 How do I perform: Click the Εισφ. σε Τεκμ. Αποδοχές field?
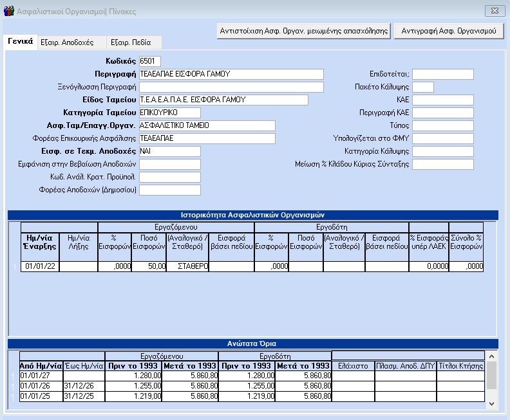[170, 151]
